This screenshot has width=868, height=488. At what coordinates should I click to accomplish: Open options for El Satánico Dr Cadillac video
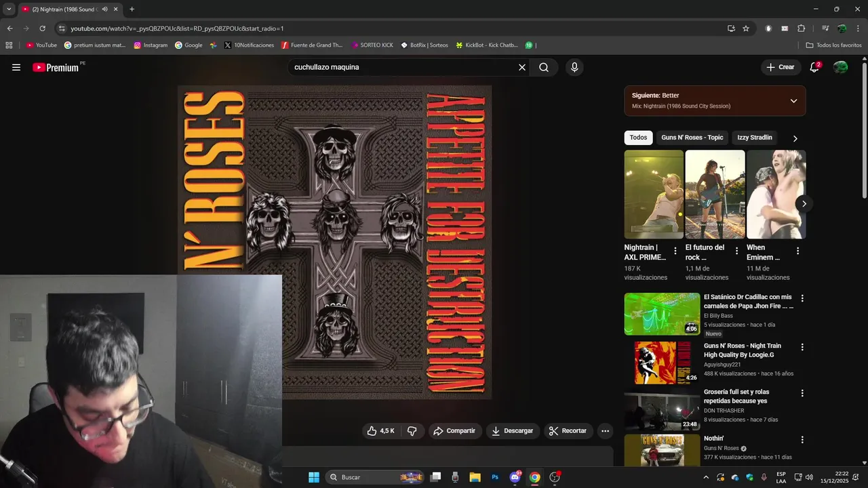point(802,298)
